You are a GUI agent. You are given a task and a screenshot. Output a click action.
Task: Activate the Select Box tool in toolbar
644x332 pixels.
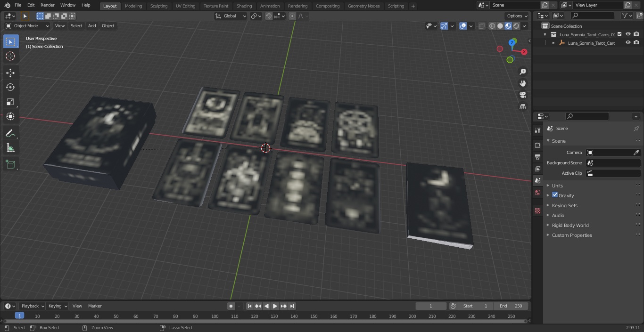click(10, 41)
